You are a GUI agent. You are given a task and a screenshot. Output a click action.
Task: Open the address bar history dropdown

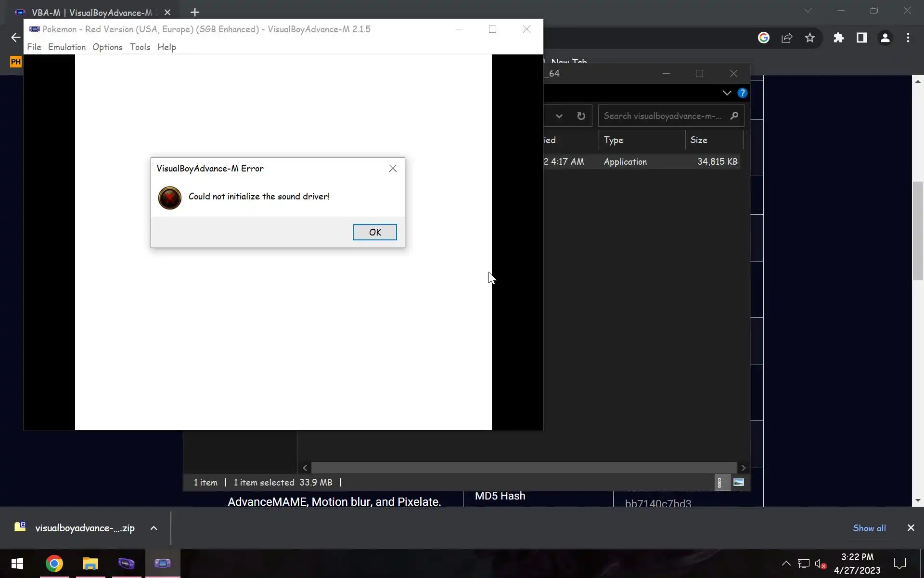[559, 116]
